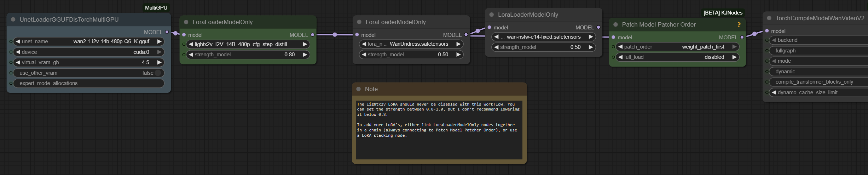Image resolution: width=868 pixels, height=175 pixels.
Task: Click the MODEL output socket on the wan-nsfw-e14 LoRA node
Action: (x=598, y=27)
